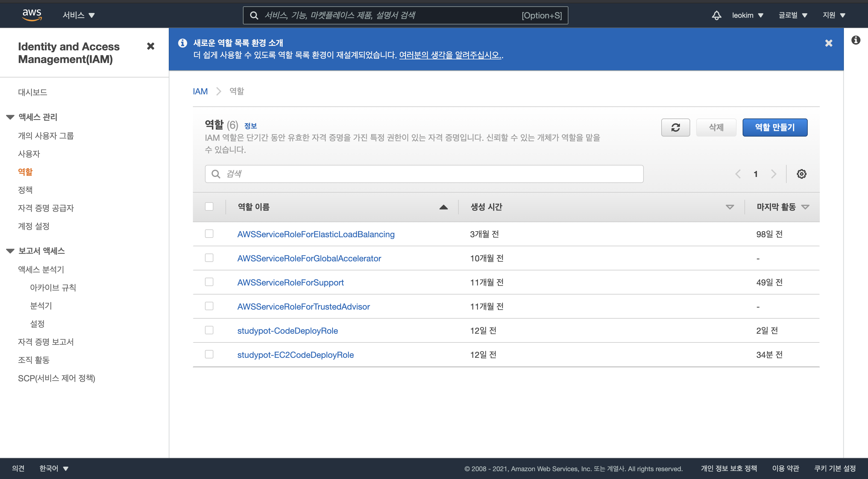
Task: Toggle select-all roles checkbox
Action: point(209,206)
